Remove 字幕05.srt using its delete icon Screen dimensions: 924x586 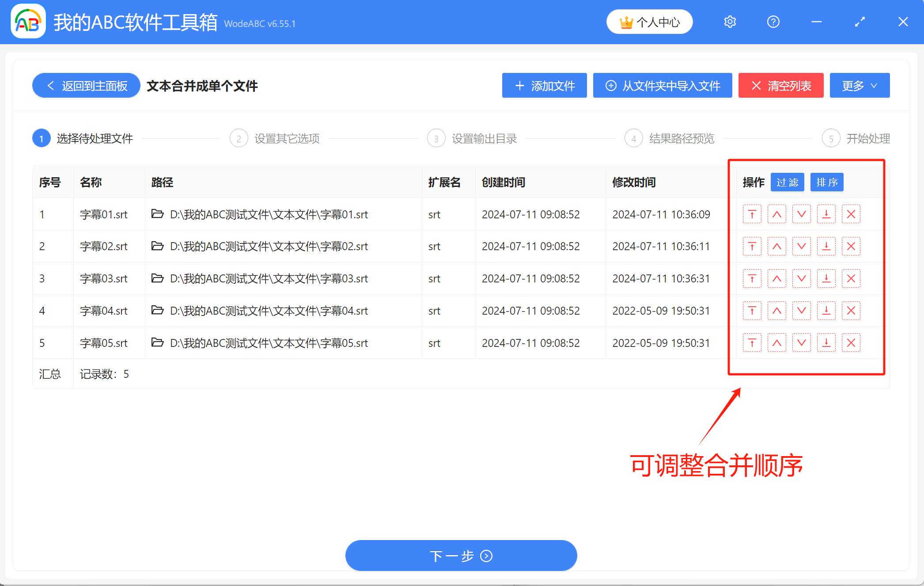point(851,342)
